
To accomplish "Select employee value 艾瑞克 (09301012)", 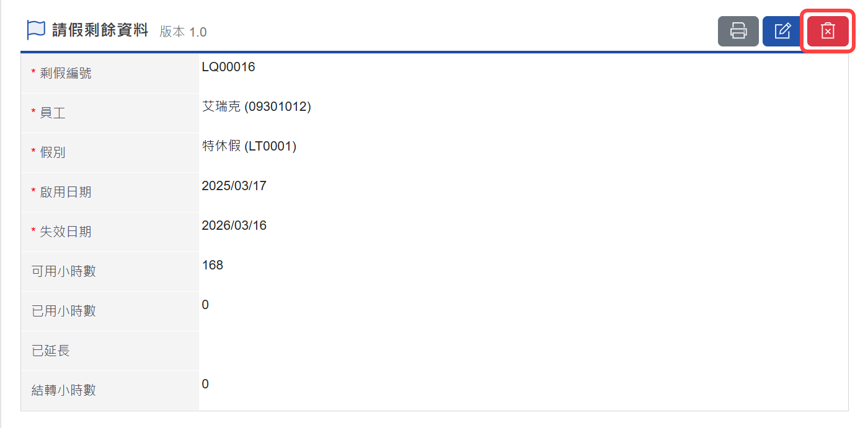I will coord(256,107).
